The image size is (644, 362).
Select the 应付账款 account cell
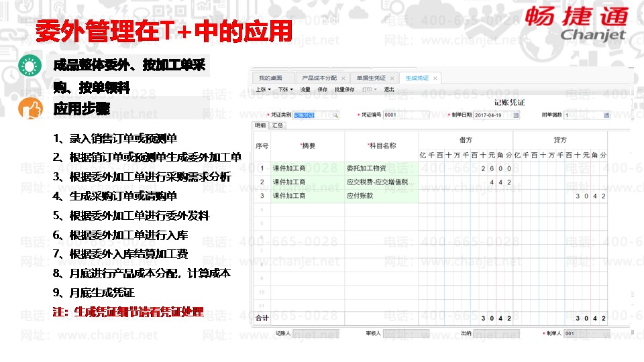[382, 196]
